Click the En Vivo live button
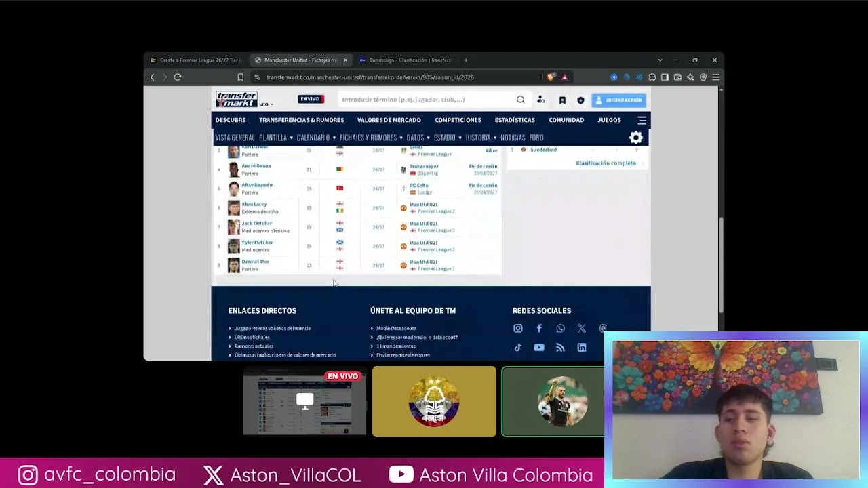 tap(311, 100)
